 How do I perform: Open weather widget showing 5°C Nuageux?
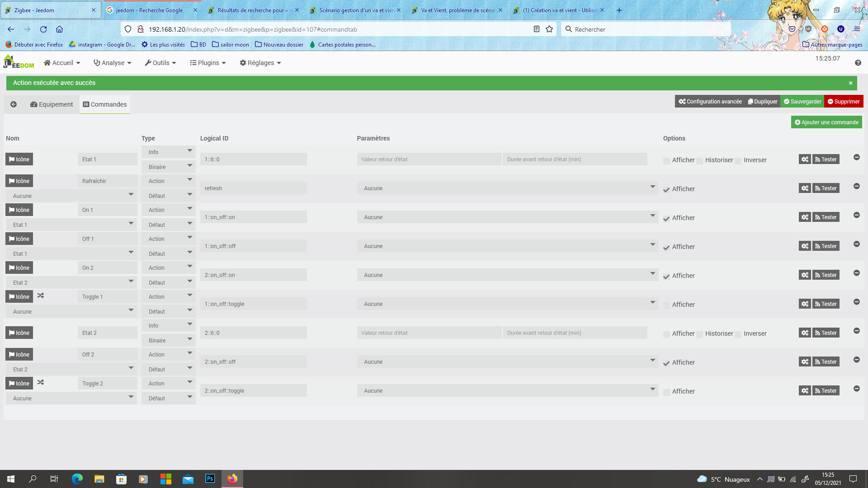tap(723, 479)
